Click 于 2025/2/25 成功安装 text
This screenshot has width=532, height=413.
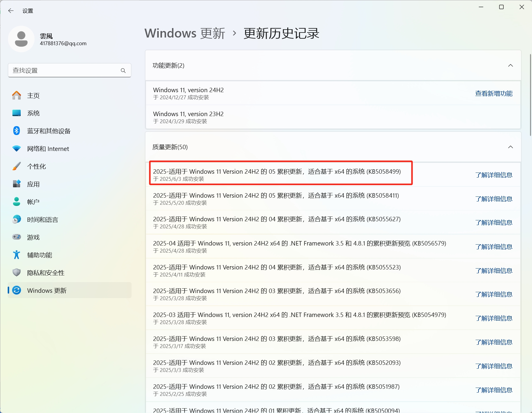[180, 394]
